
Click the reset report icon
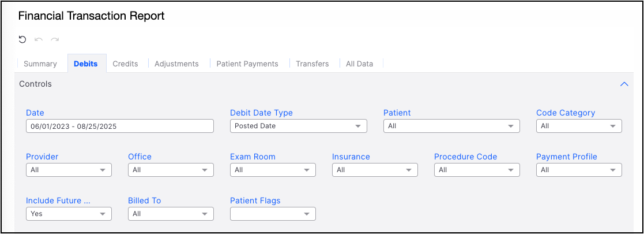pyautogui.click(x=22, y=39)
